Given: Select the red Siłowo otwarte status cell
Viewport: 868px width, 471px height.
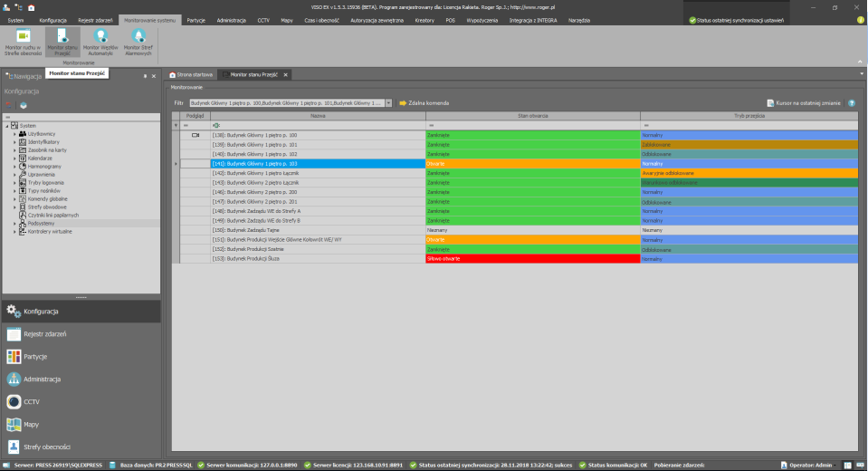Looking at the screenshot, I should (532, 259).
